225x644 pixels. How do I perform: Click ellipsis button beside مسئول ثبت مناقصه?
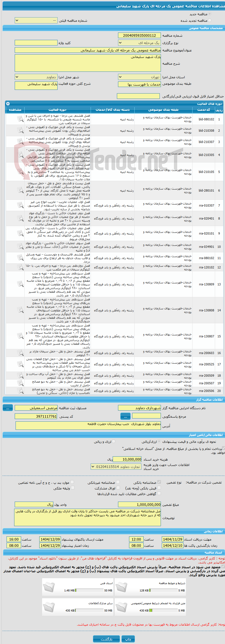click(8, 408)
